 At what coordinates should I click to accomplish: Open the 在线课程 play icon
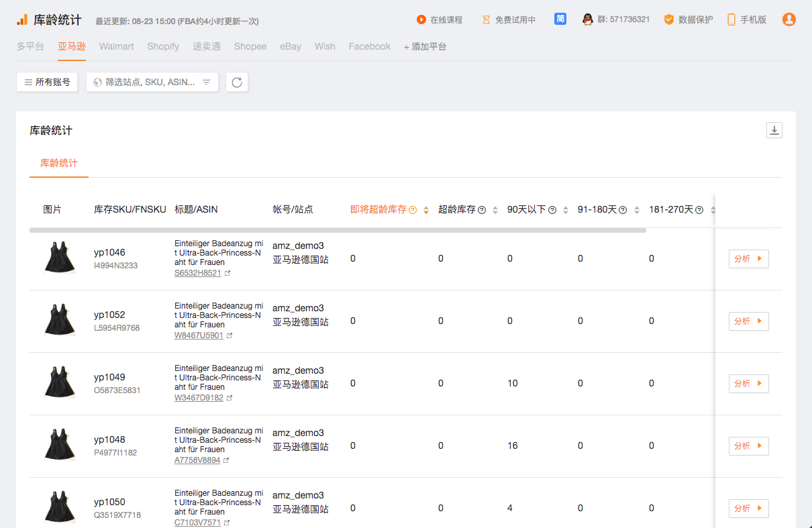point(421,20)
